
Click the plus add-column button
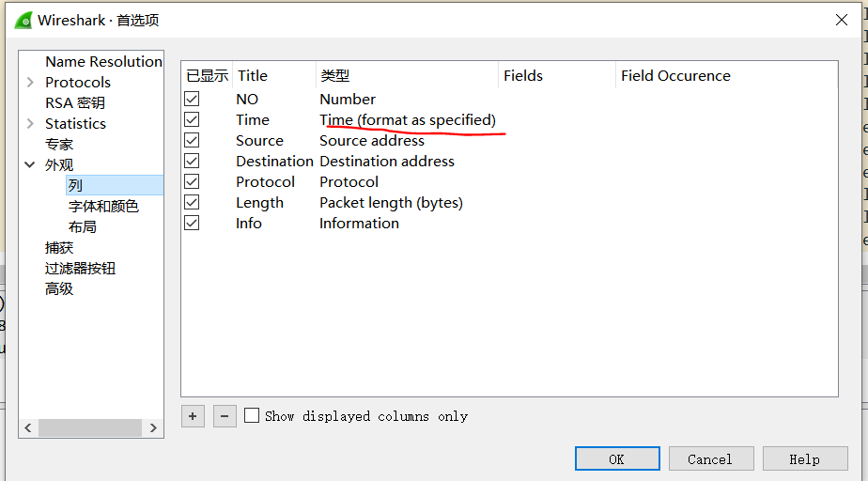click(193, 415)
